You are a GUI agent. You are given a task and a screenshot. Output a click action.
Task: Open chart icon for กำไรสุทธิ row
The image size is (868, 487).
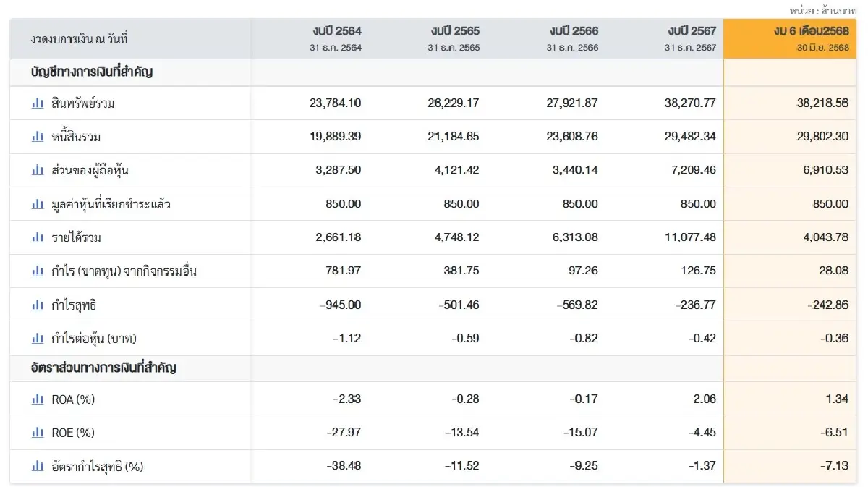click(x=38, y=305)
